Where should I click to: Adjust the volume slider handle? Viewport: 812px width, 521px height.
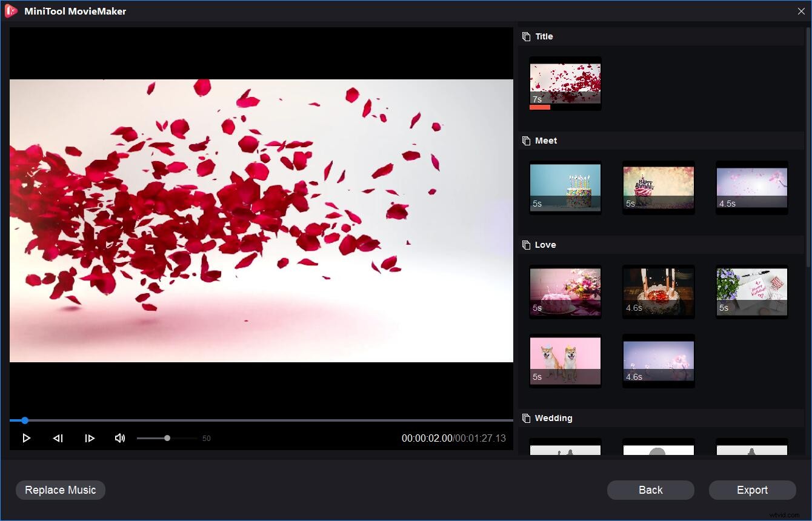click(x=167, y=437)
